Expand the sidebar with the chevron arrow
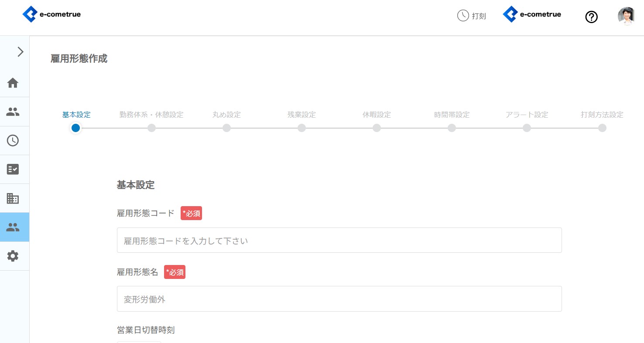This screenshot has height=343, width=644. pos(20,52)
